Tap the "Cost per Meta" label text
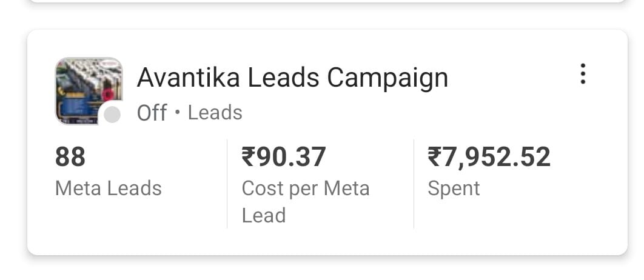Viewport: 644px width, 280px height. point(306,189)
